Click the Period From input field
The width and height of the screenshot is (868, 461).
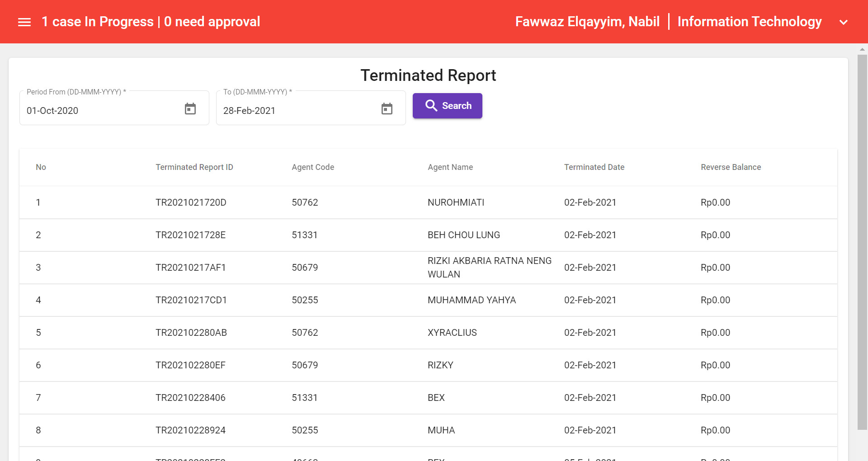point(90,110)
